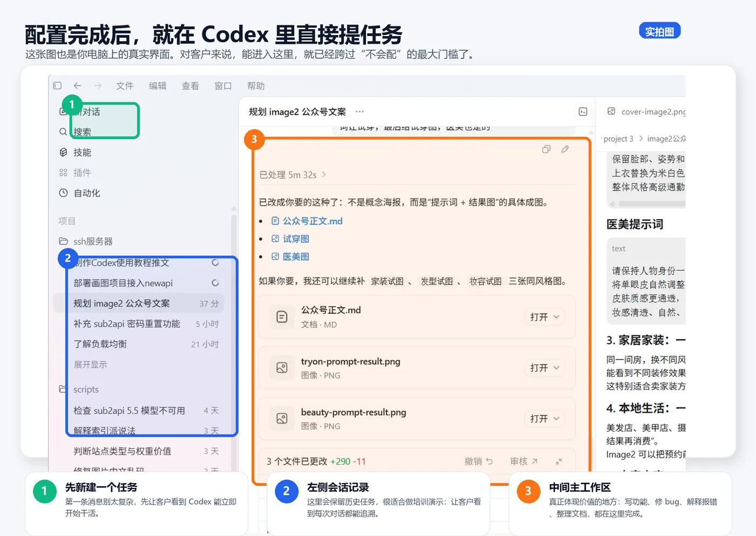The height and width of the screenshot is (536, 756).
Task: Click the 插件 sidebar item
Action: pyautogui.click(x=82, y=173)
